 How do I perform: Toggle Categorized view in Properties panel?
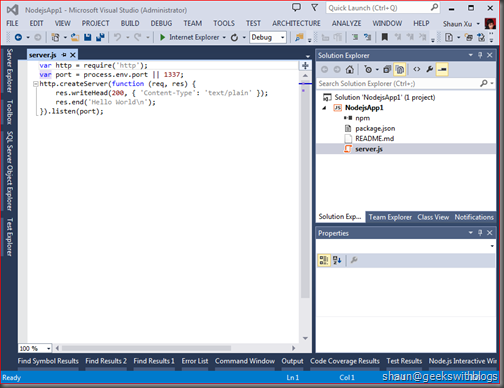click(324, 260)
